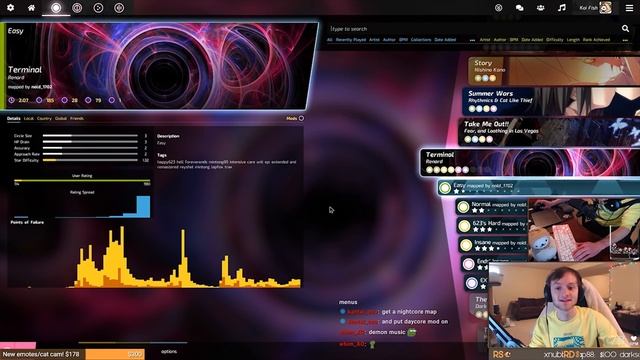Viewport: 640px width, 360px height.
Task: Switch to the Details tab
Action: (x=13, y=118)
